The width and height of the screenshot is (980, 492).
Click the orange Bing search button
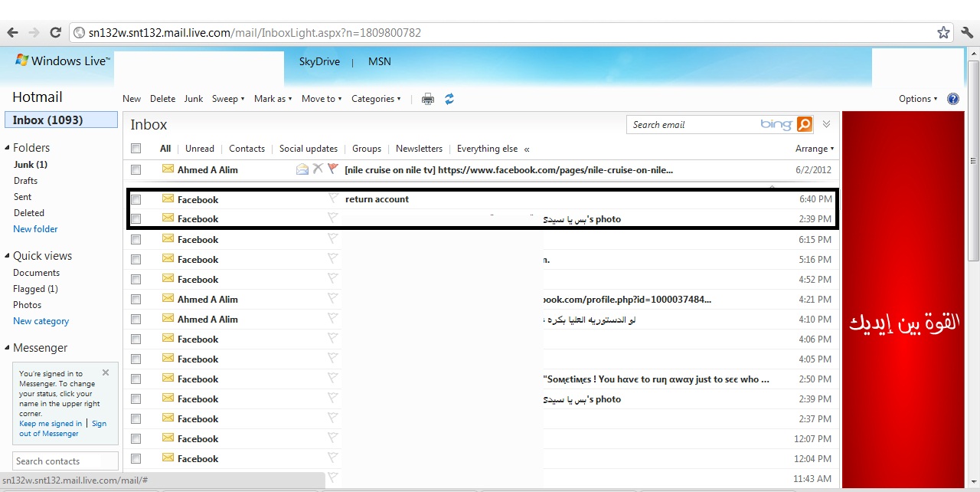804,124
